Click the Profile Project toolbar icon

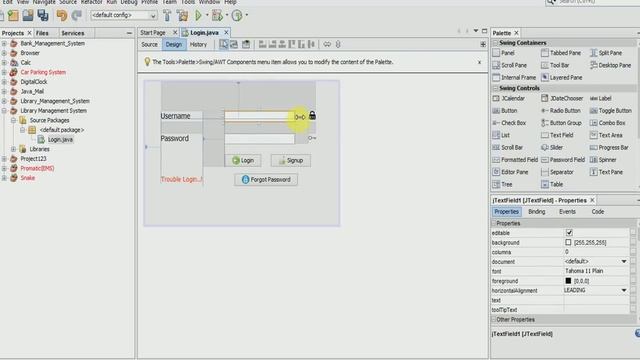(237, 16)
